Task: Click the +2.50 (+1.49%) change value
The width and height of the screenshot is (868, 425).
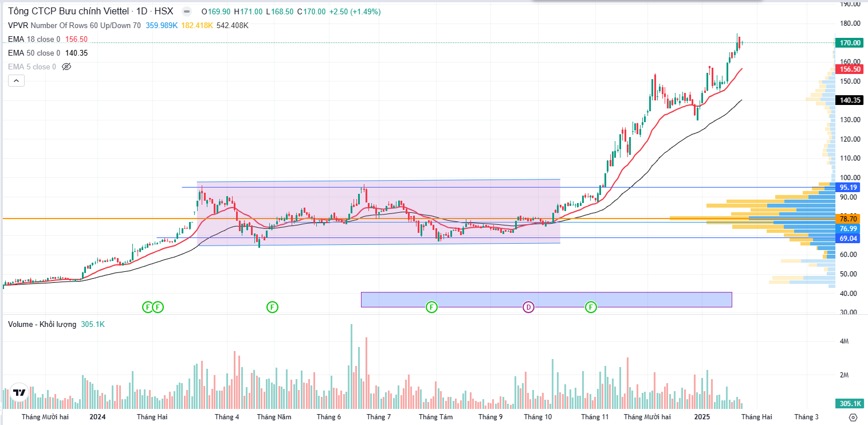Action: click(355, 11)
